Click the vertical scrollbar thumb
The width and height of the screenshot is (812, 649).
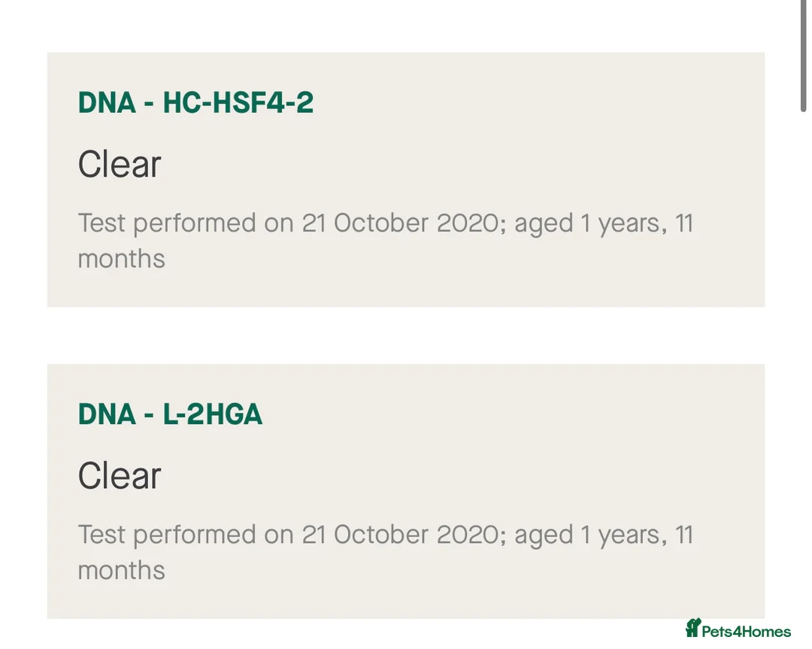[803, 56]
